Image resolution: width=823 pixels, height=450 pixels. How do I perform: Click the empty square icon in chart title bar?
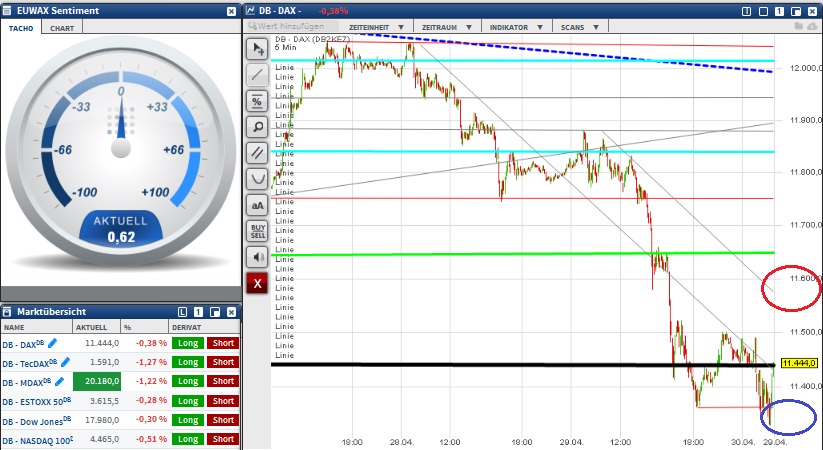pyautogui.click(x=764, y=12)
